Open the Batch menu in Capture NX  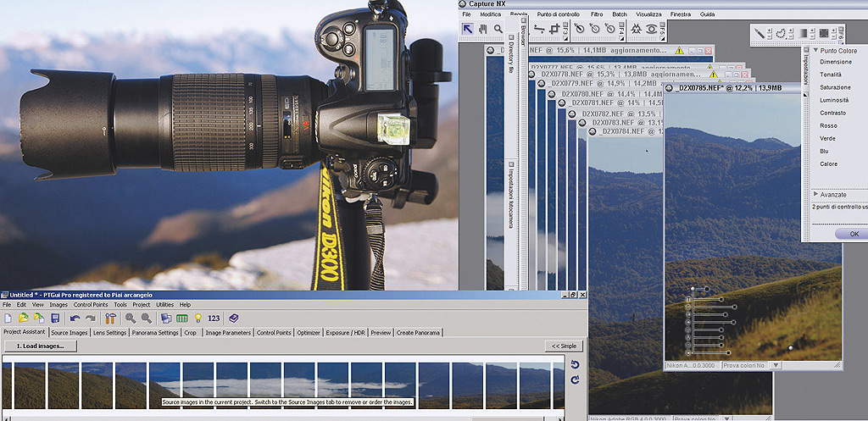(x=620, y=14)
